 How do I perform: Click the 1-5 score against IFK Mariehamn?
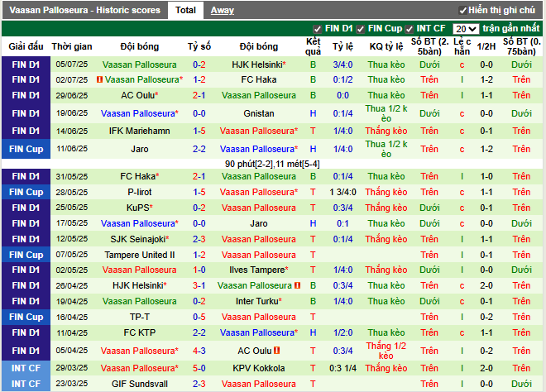(199, 131)
